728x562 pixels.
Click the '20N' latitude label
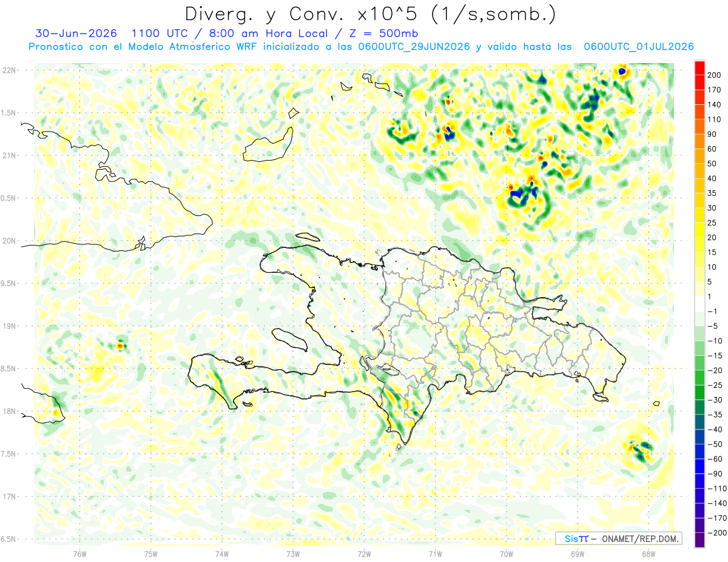pos(9,241)
